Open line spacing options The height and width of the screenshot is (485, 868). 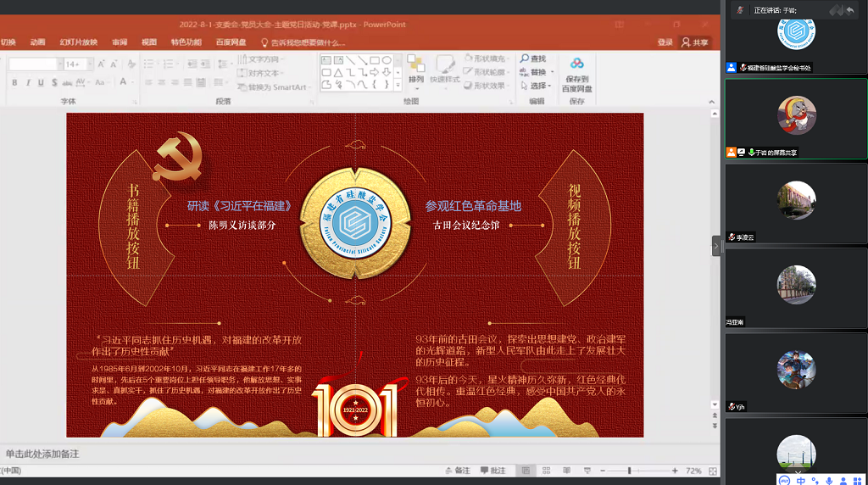pos(224,64)
